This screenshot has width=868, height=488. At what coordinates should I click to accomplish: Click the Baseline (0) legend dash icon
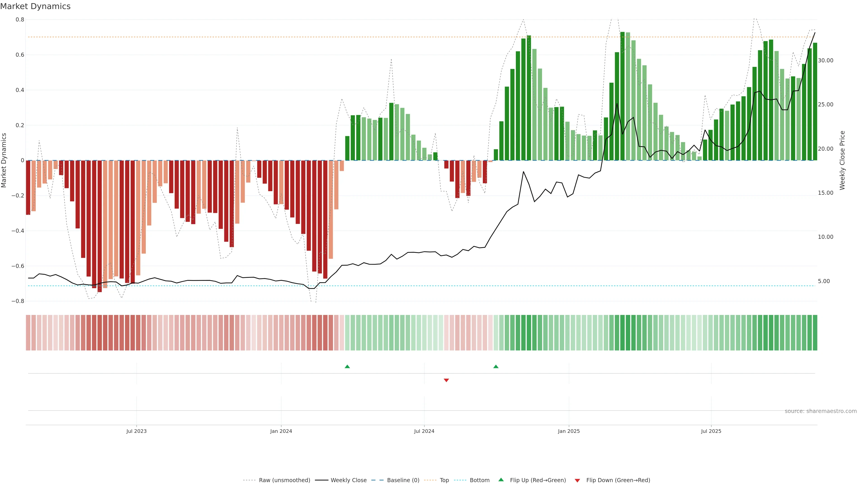click(377, 480)
